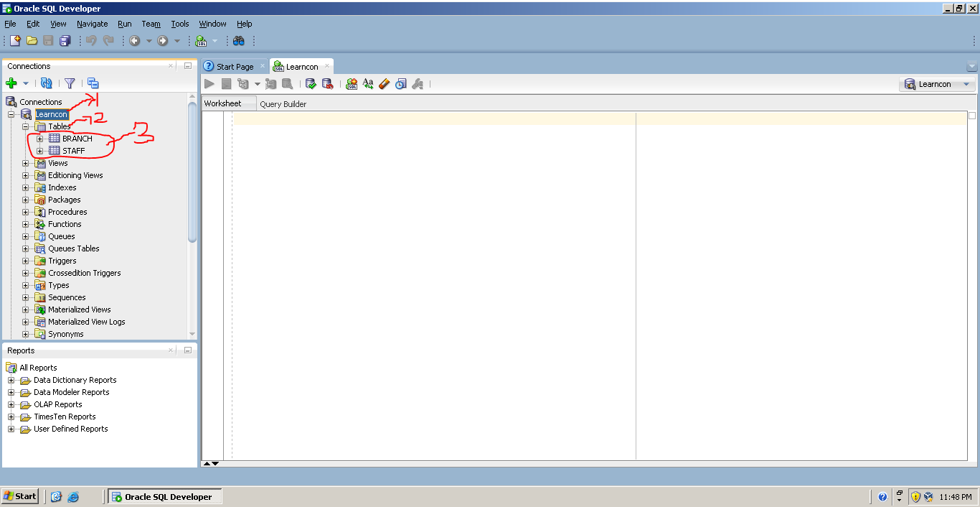Expand the Views node
980x507 pixels.
tap(26, 163)
